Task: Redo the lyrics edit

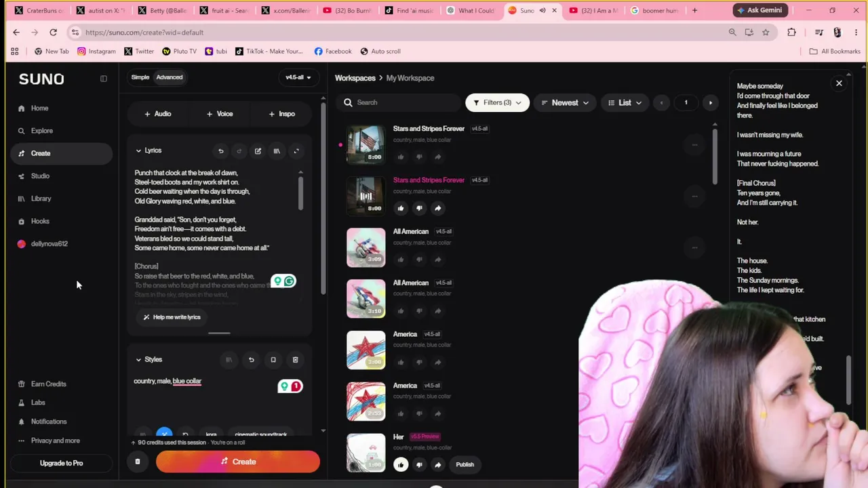Action: tap(239, 151)
